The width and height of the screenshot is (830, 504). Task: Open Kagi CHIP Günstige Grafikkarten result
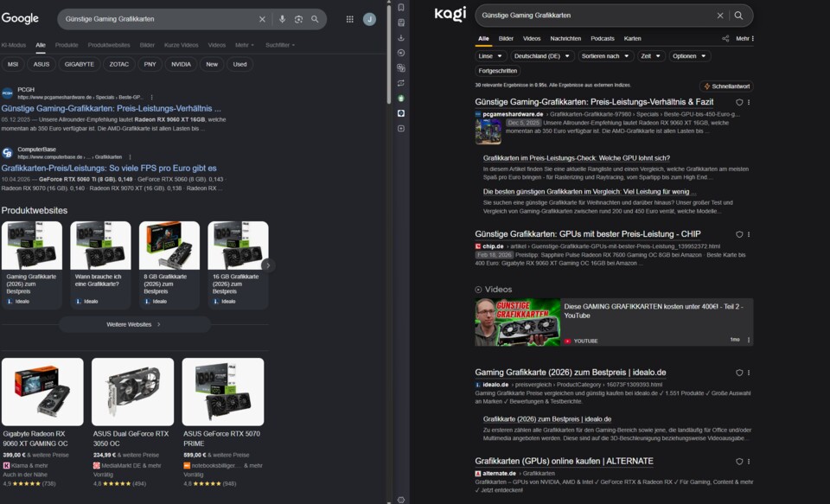[588, 234]
